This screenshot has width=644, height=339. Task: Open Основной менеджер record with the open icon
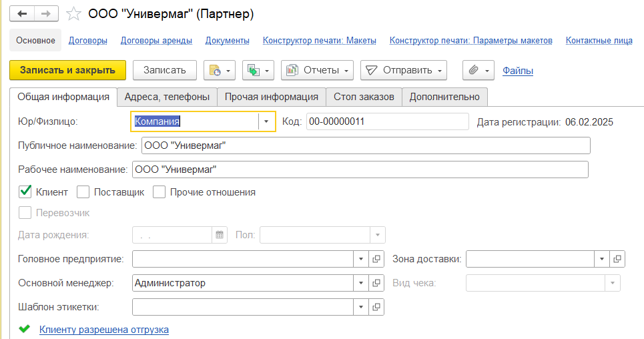(x=376, y=283)
